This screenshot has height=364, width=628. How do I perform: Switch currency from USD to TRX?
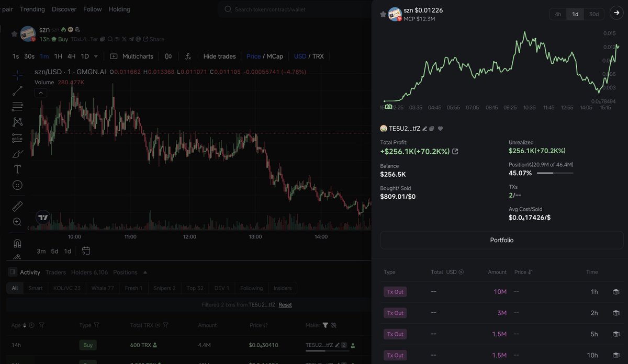tap(319, 56)
